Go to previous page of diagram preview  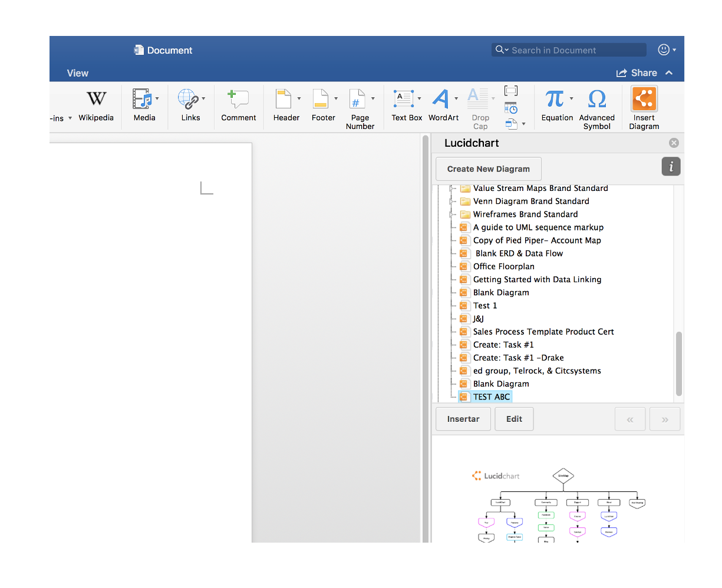click(x=630, y=419)
